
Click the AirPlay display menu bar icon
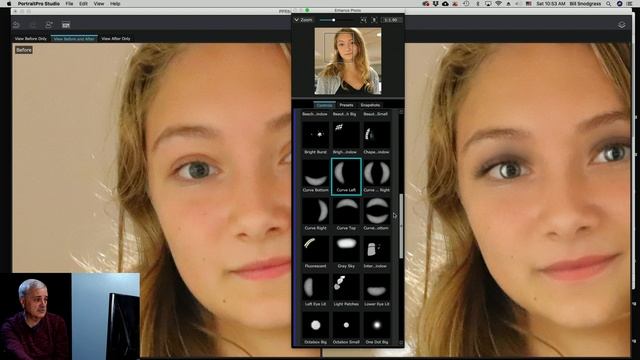pyautogui.click(x=488, y=4)
